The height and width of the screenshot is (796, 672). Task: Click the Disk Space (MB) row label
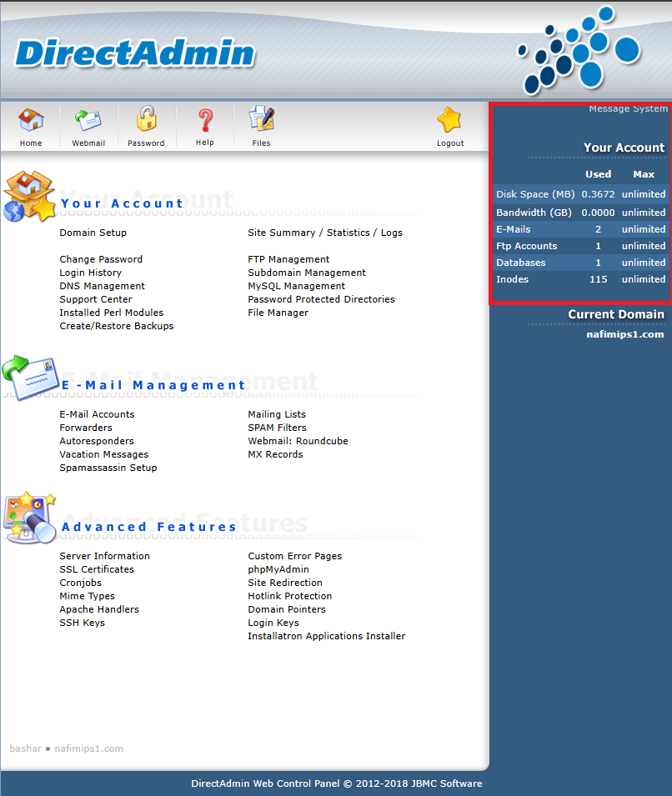click(535, 194)
